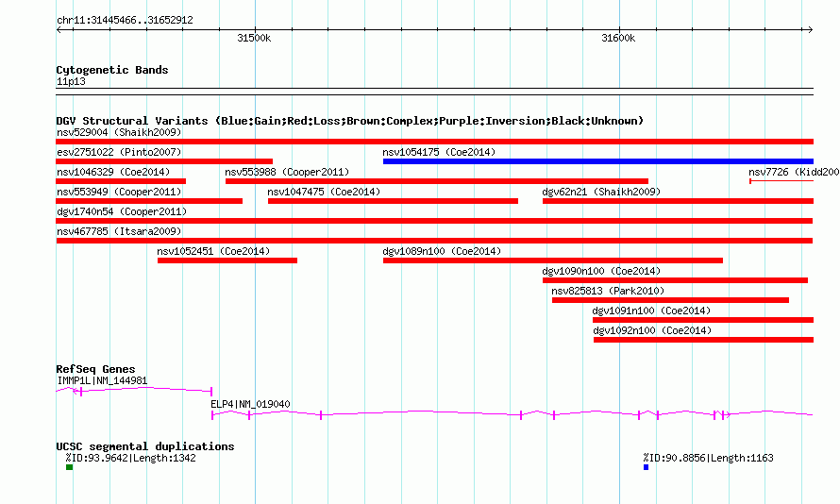Screen dimensions: 840x504
Task: Select the esv2751022 (Pinto2007) red bar
Action: 164,161
